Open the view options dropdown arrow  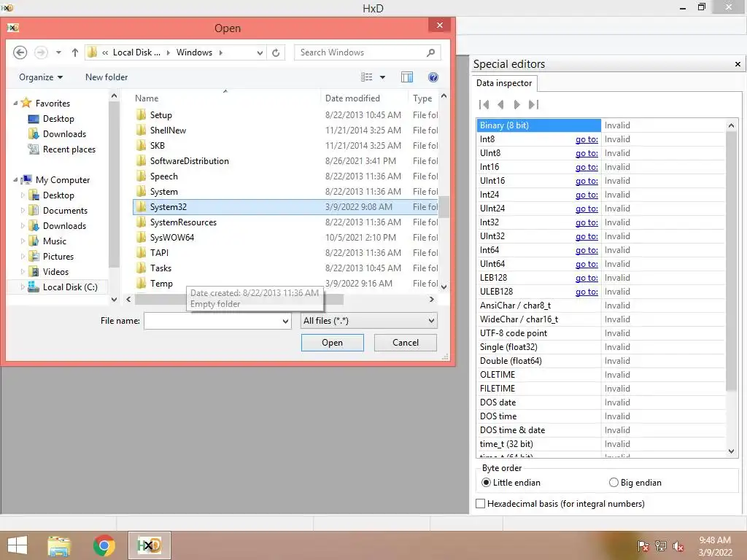click(x=382, y=77)
